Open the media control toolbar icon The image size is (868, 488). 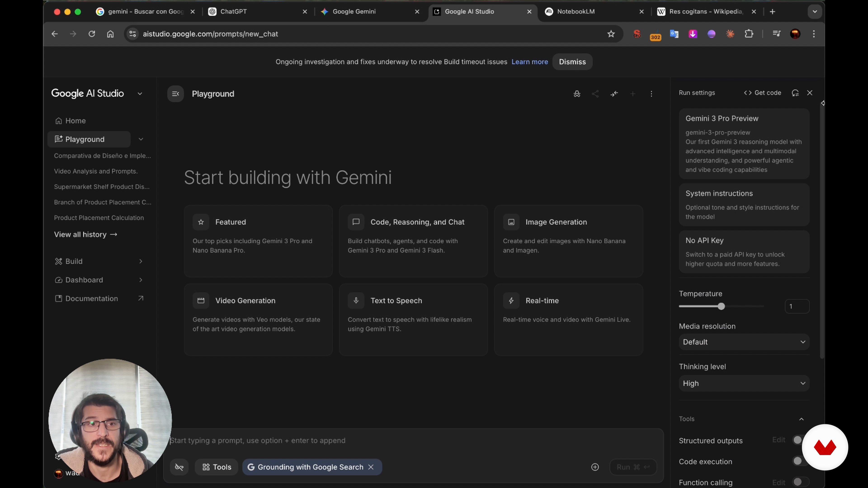(776, 34)
